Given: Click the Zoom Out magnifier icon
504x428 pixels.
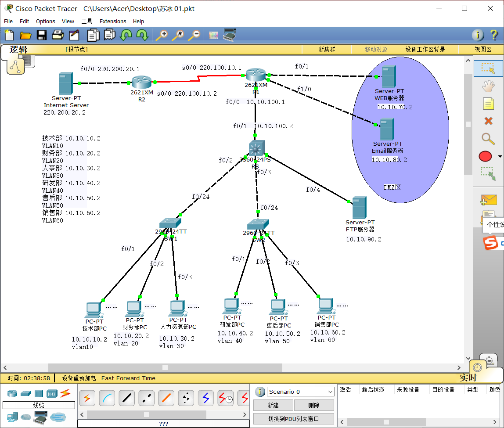Looking at the screenshot, I should pyautogui.click(x=194, y=35).
